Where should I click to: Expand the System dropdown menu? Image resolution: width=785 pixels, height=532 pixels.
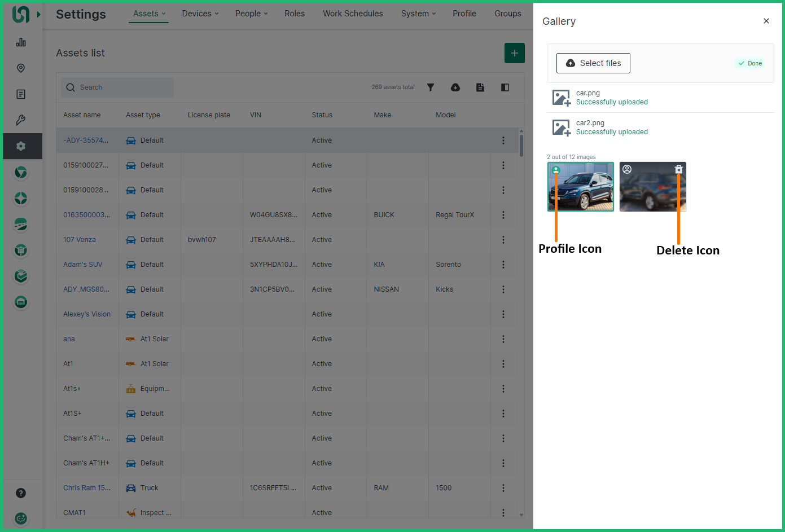(418, 14)
